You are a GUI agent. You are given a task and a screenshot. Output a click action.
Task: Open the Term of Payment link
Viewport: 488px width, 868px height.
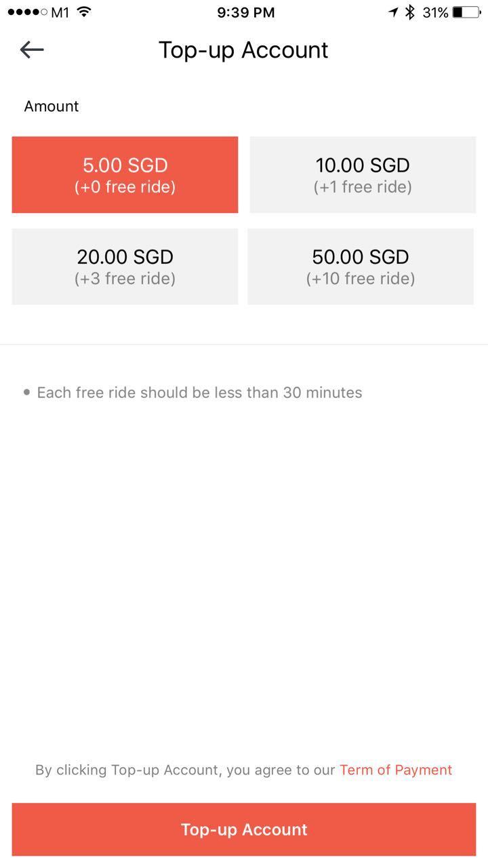pyautogui.click(x=396, y=770)
